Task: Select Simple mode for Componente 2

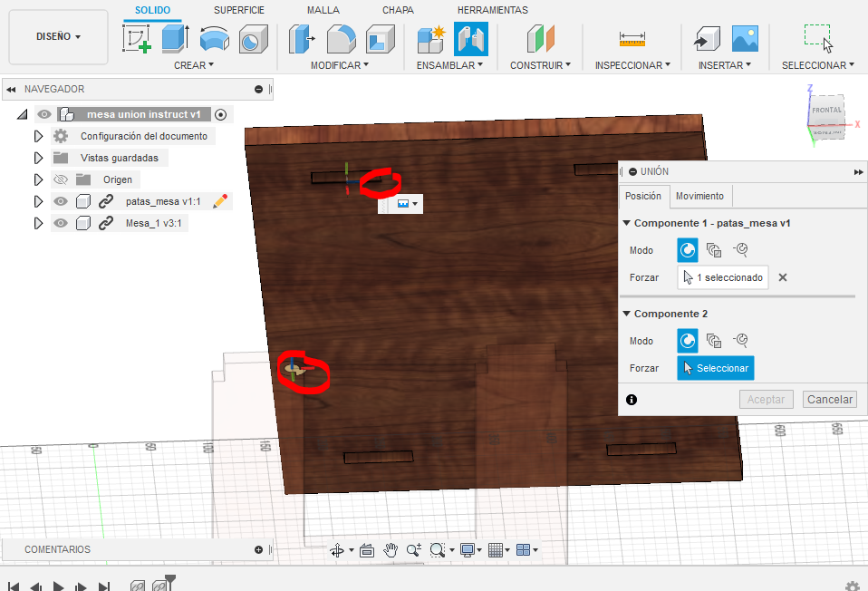Action: (x=688, y=341)
